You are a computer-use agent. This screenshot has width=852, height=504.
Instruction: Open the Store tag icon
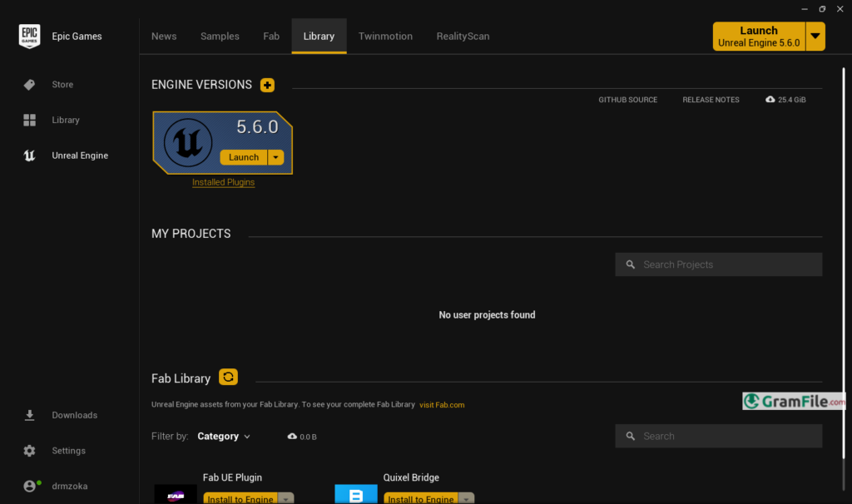pos(29,85)
